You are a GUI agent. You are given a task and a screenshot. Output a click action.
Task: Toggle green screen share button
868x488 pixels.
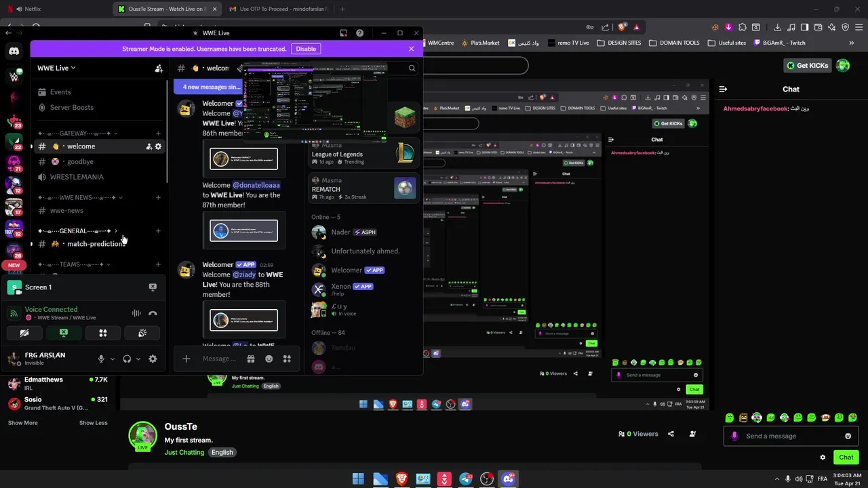point(64,333)
